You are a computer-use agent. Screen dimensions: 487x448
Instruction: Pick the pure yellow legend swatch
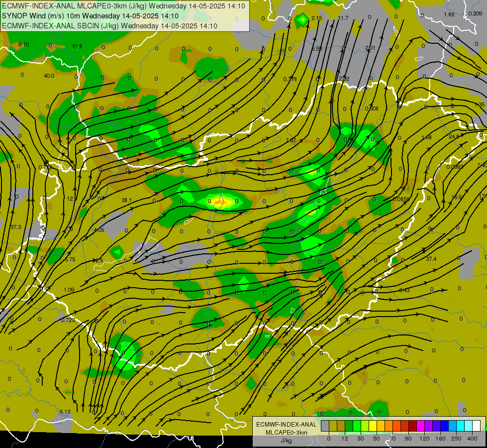[x=373, y=426]
